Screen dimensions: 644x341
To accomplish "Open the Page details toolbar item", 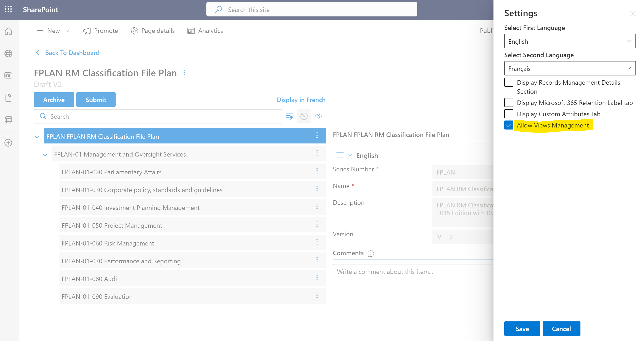I will click(x=153, y=31).
